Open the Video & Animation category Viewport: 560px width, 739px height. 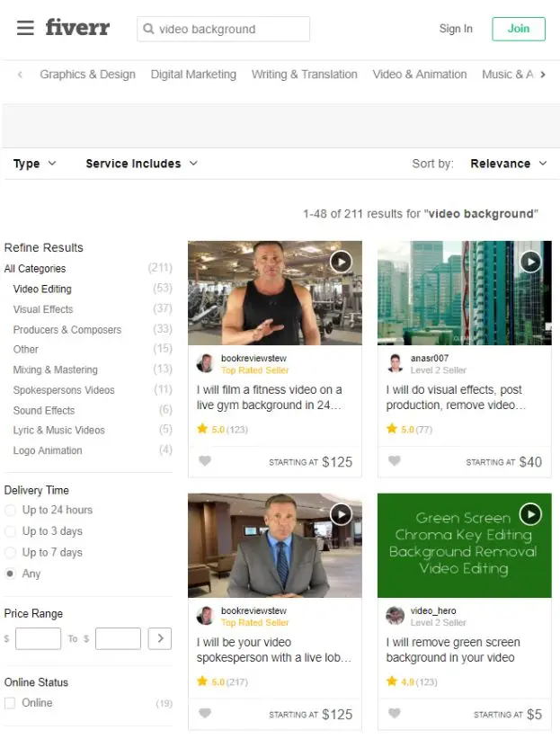click(419, 75)
